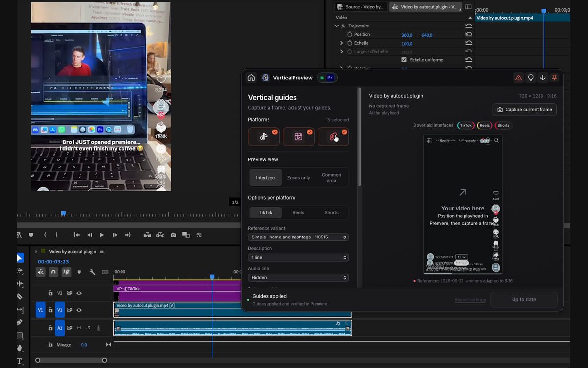
Task: Go to Out point
Action: [128, 235]
